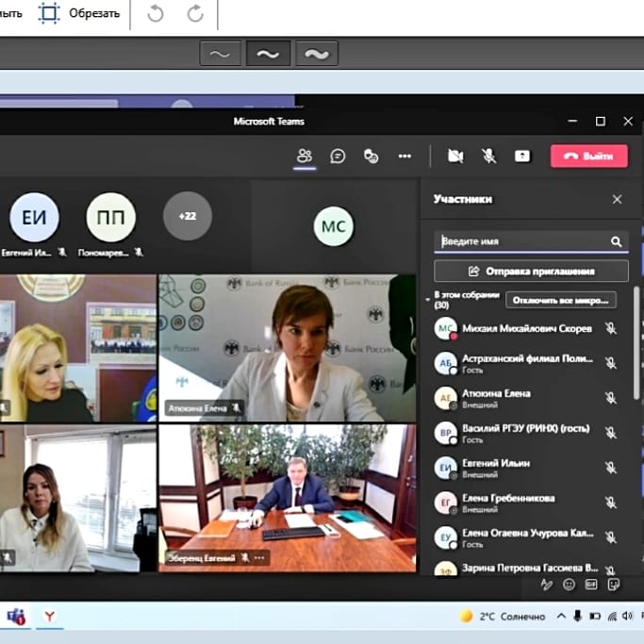This screenshot has height=644, width=644.
Task: Open the meeting chat icon
Action: 338,156
